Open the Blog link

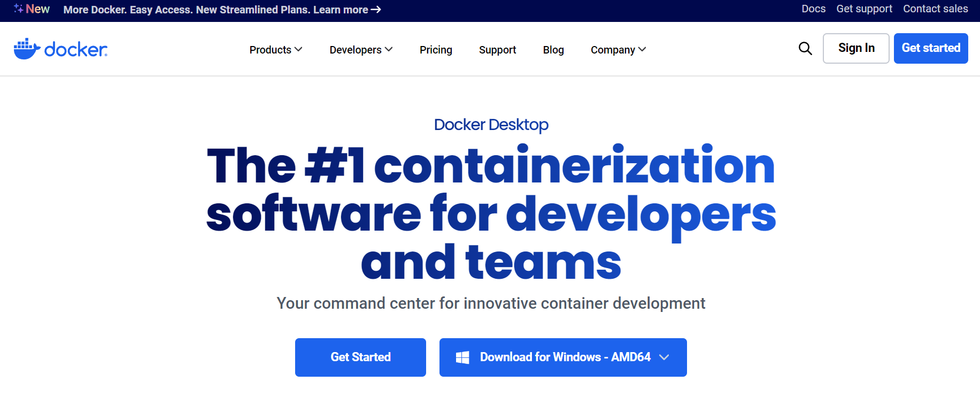tap(553, 50)
